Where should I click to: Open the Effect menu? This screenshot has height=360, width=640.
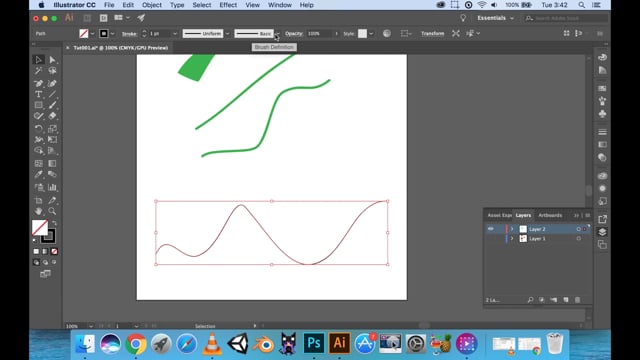pos(228,5)
